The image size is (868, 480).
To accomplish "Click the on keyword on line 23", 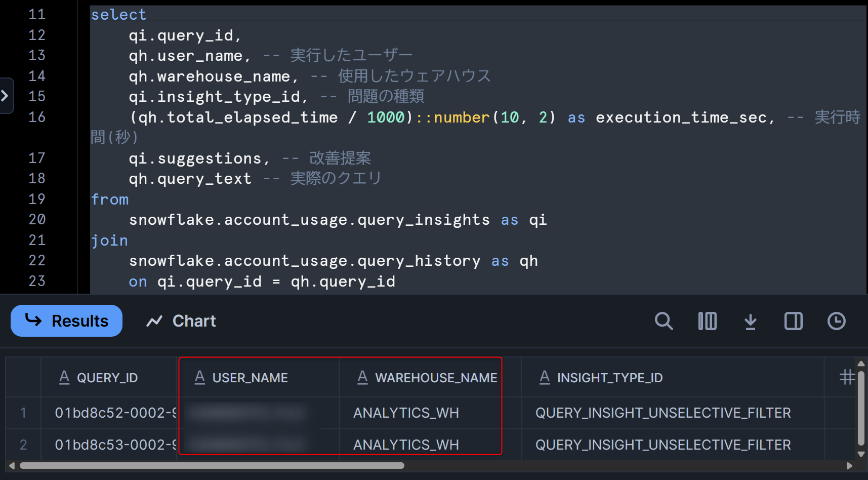I will pos(138,282).
